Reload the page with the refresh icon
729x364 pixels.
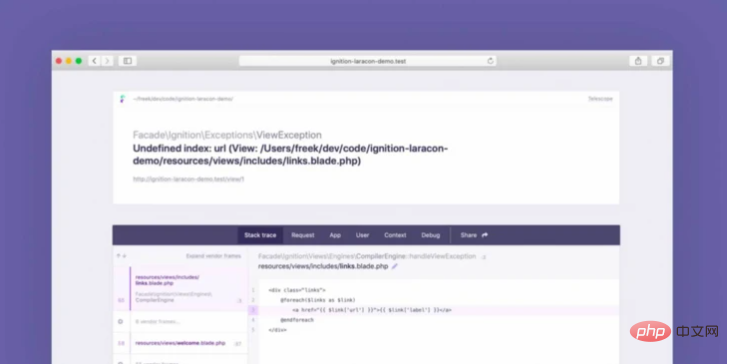tap(490, 61)
